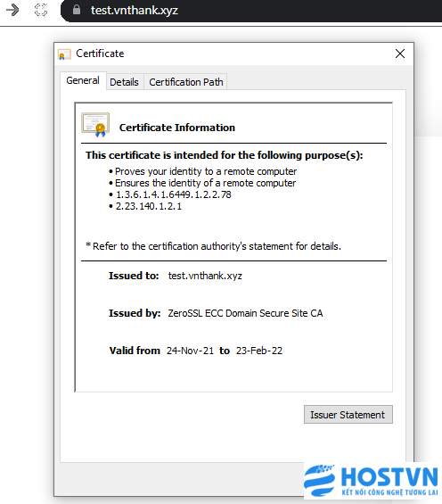Click the ZeroSSL ECC issuer name
This screenshot has height=504, width=442.
click(x=245, y=313)
